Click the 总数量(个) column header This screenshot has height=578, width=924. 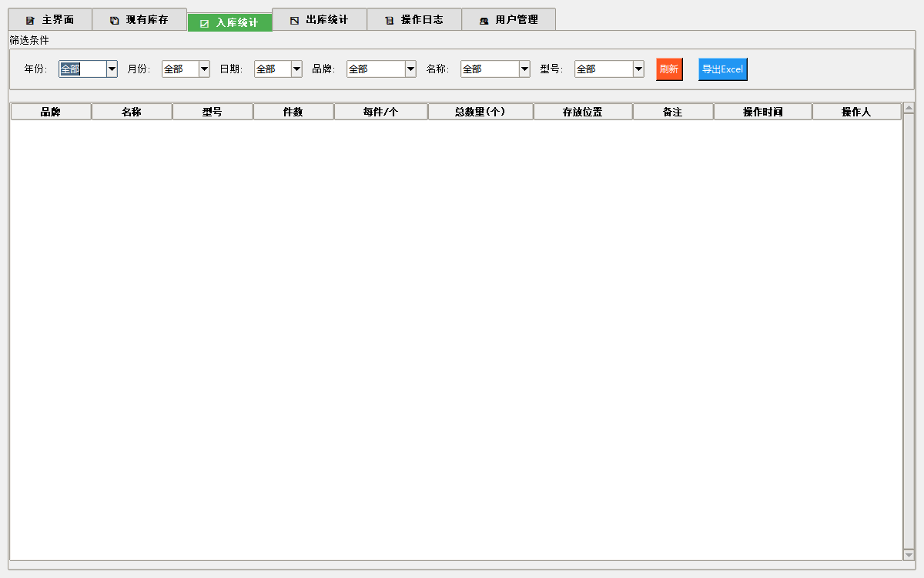click(x=480, y=112)
